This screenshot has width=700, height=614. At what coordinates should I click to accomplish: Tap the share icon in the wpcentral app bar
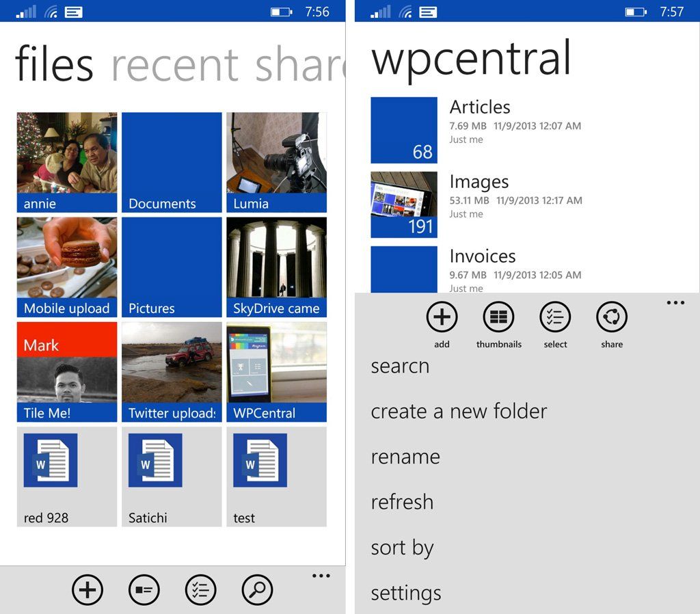pos(610,318)
